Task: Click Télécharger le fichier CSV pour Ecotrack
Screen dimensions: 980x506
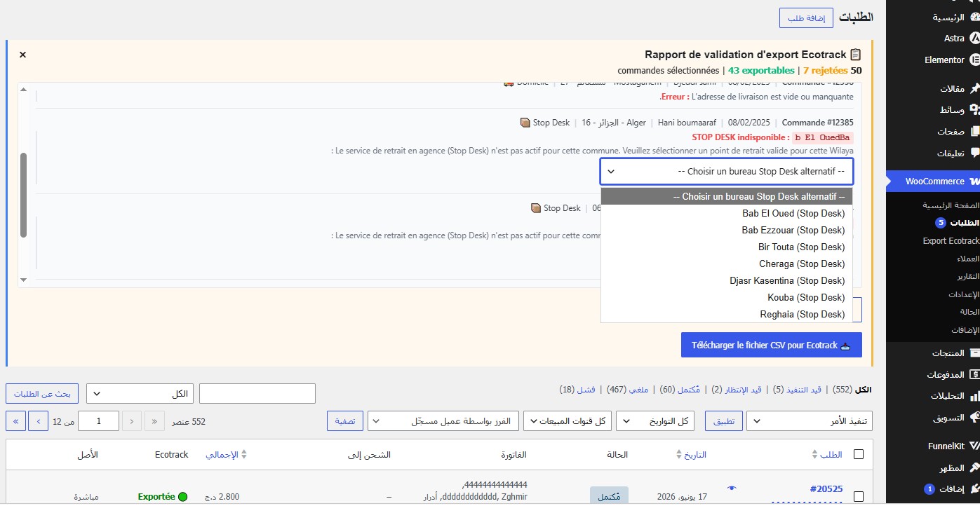Action: pos(771,345)
